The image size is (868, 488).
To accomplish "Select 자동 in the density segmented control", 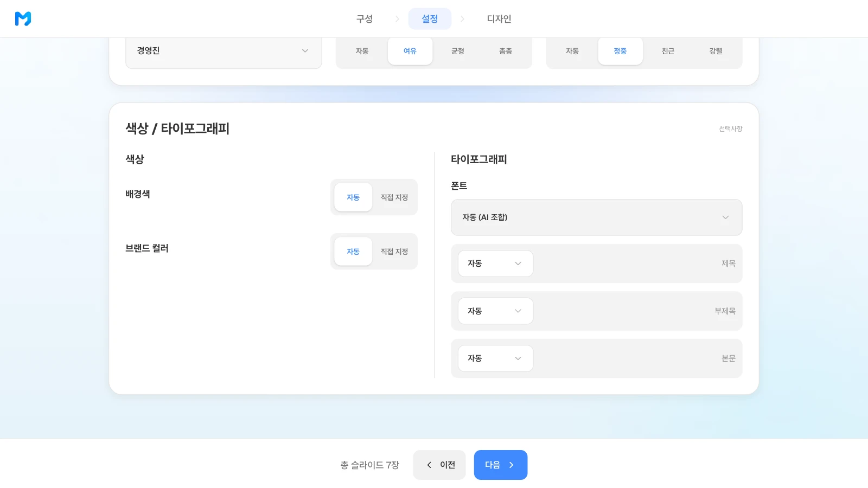I will (362, 51).
